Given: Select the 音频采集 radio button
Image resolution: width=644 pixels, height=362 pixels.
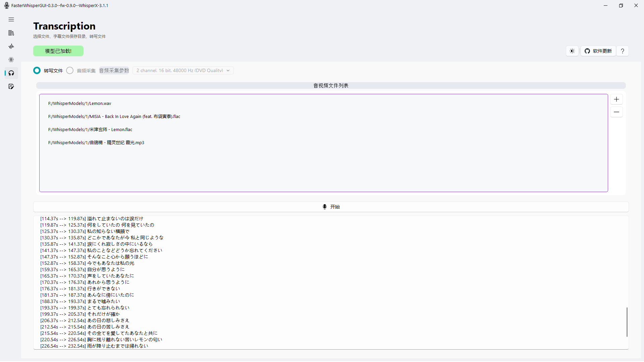Looking at the screenshot, I should (x=70, y=70).
